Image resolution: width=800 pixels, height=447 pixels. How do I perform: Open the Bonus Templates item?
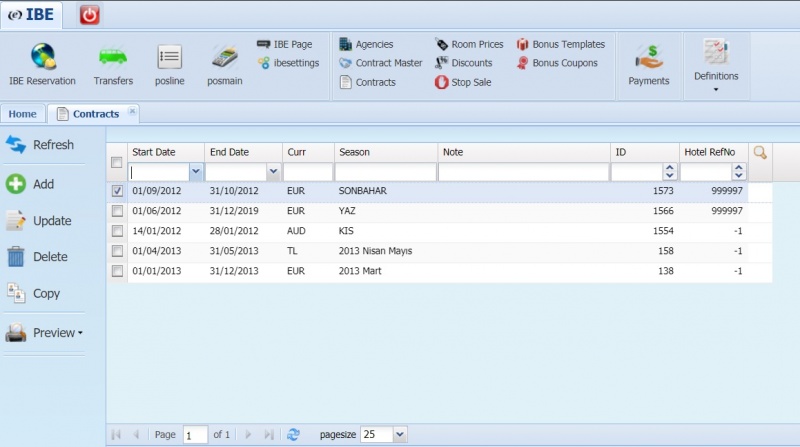coord(561,44)
